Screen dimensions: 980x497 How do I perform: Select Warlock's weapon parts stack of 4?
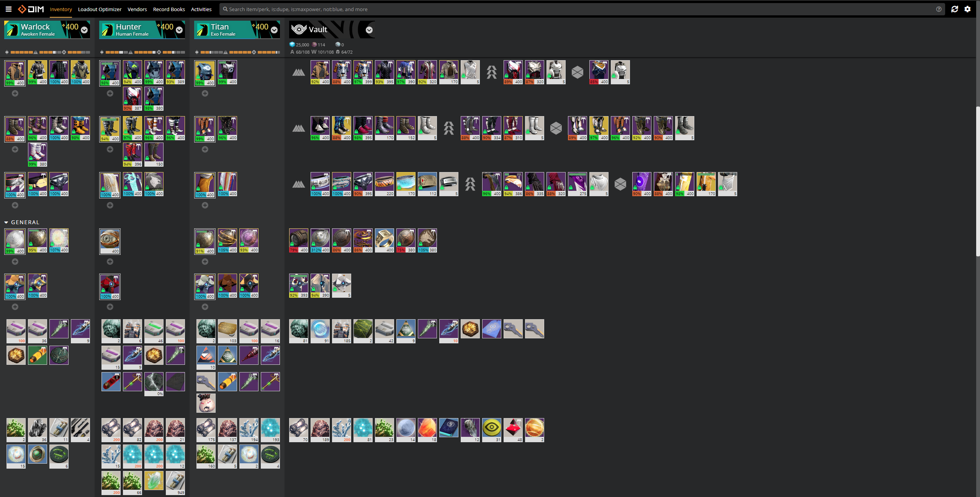(x=80, y=430)
